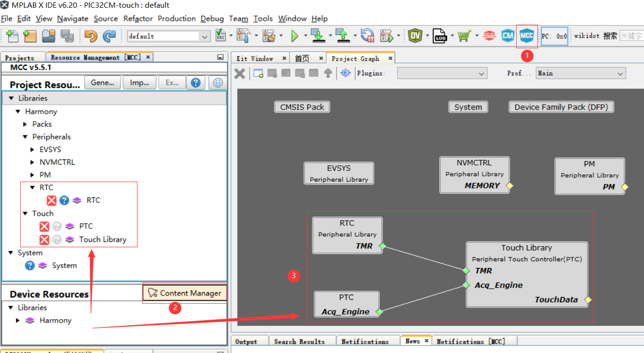The height and width of the screenshot is (353, 644).
Task: Click the debug main project icon
Action: (387, 36)
